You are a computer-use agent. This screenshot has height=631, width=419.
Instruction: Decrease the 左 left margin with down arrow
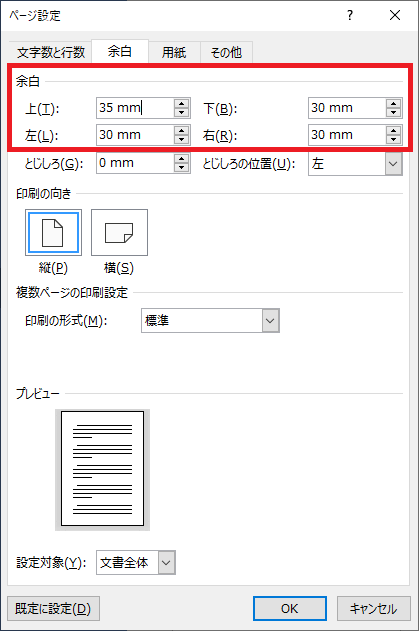click(x=182, y=139)
